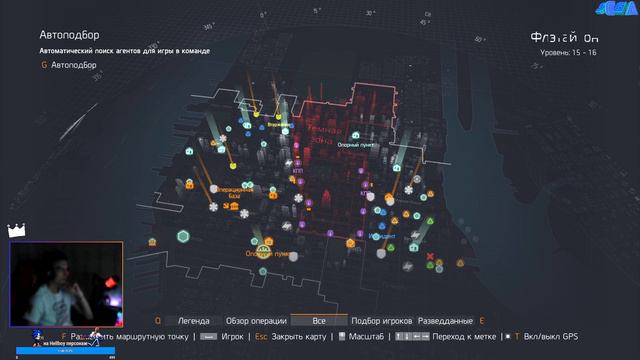The image size is (640, 360).
Task: Click the purple checkpoint icon above left КПП label
Action: (x=298, y=163)
